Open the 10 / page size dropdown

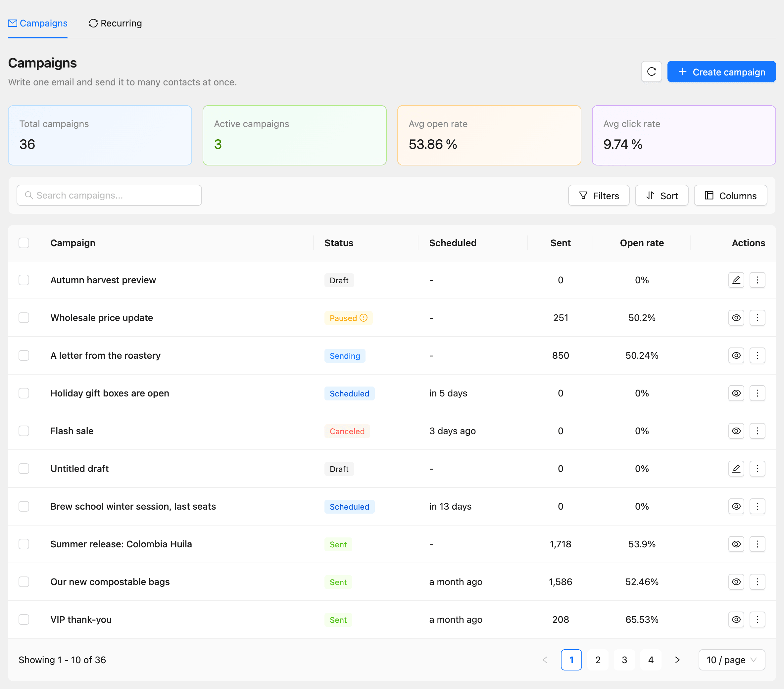pos(731,660)
